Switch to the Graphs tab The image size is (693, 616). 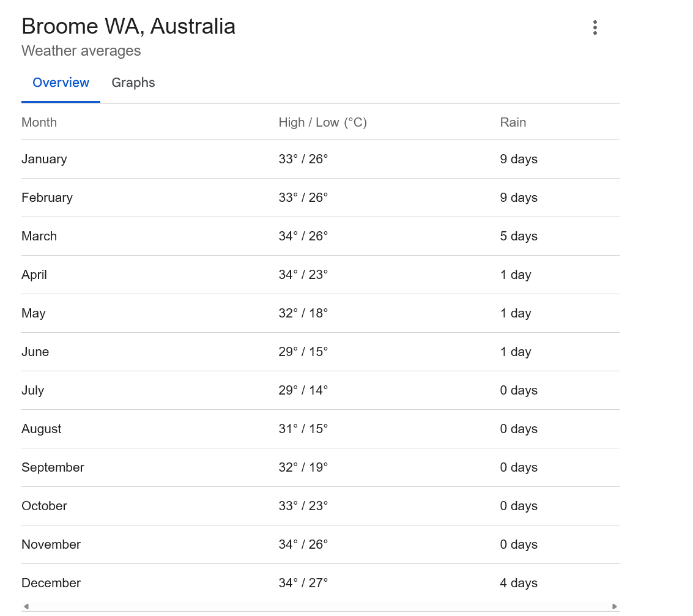pos(133,83)
